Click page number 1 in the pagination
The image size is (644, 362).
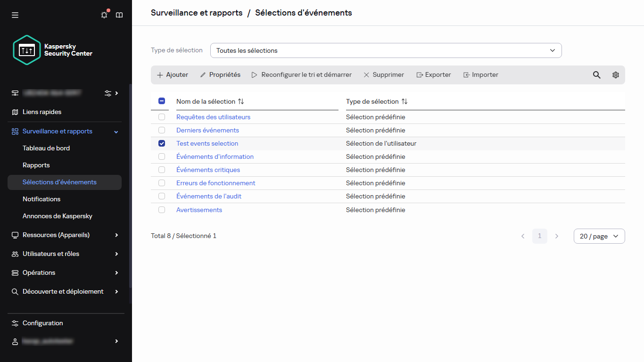[x=540, y=236]
